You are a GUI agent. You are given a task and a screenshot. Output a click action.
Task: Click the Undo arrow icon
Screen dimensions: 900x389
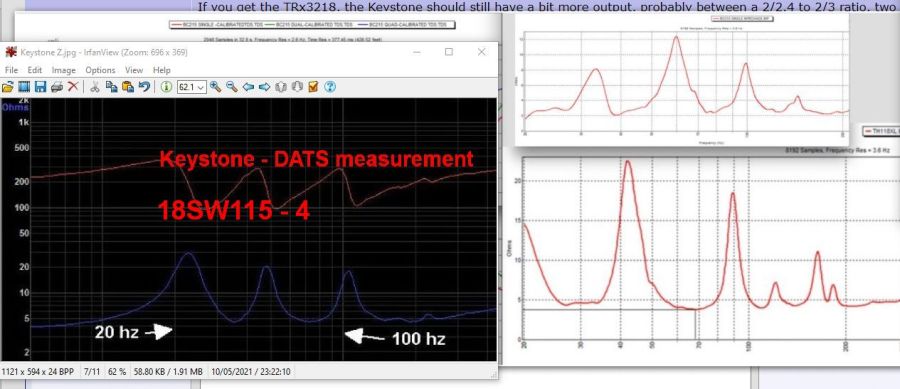click(144, 87)
